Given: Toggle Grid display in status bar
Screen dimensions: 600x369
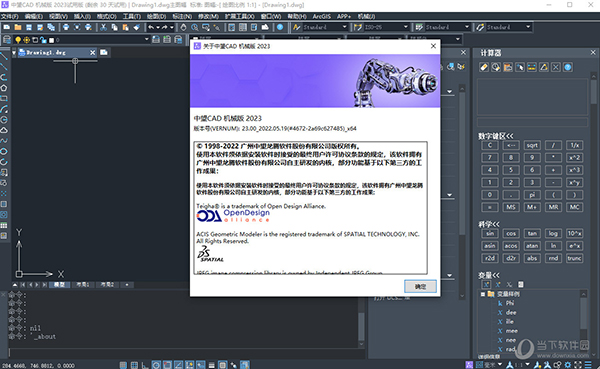Looking at the screenshot, I should (134, 365).
